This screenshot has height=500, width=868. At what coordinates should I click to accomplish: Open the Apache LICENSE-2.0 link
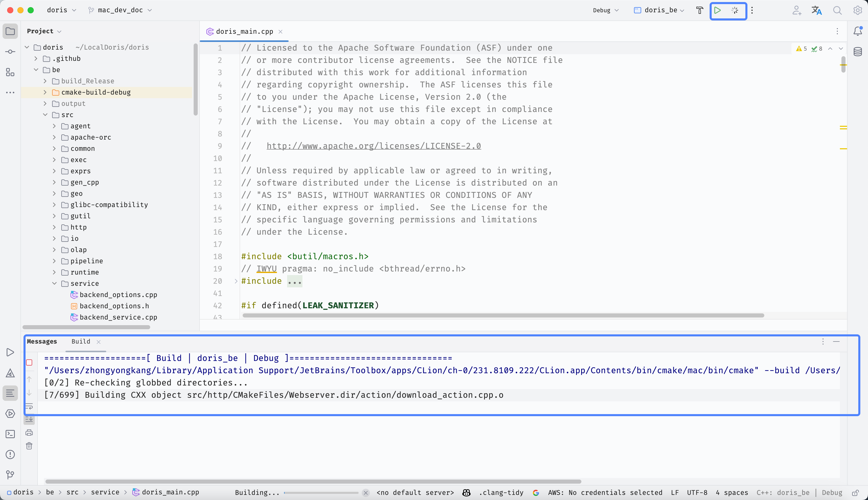point(374,146)
